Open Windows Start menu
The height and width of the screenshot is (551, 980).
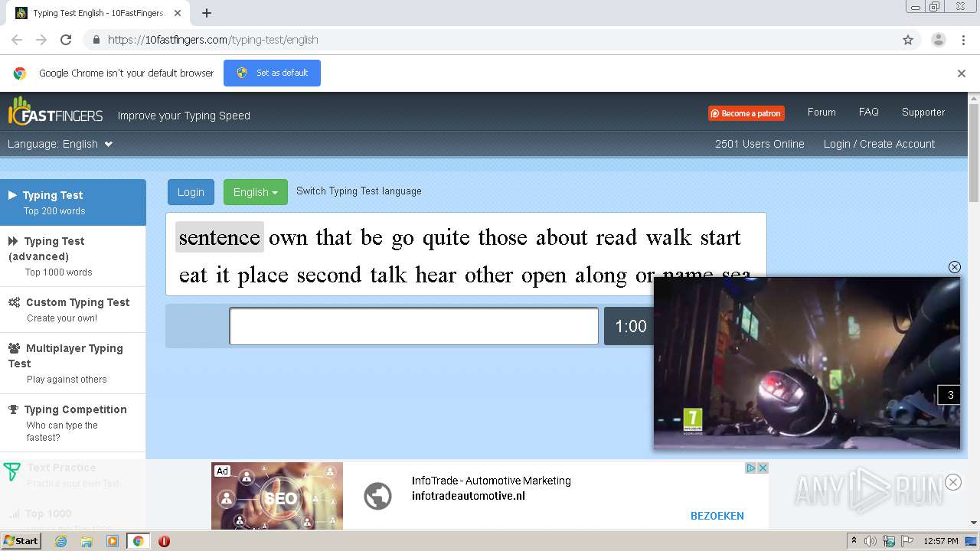(21, 541)
